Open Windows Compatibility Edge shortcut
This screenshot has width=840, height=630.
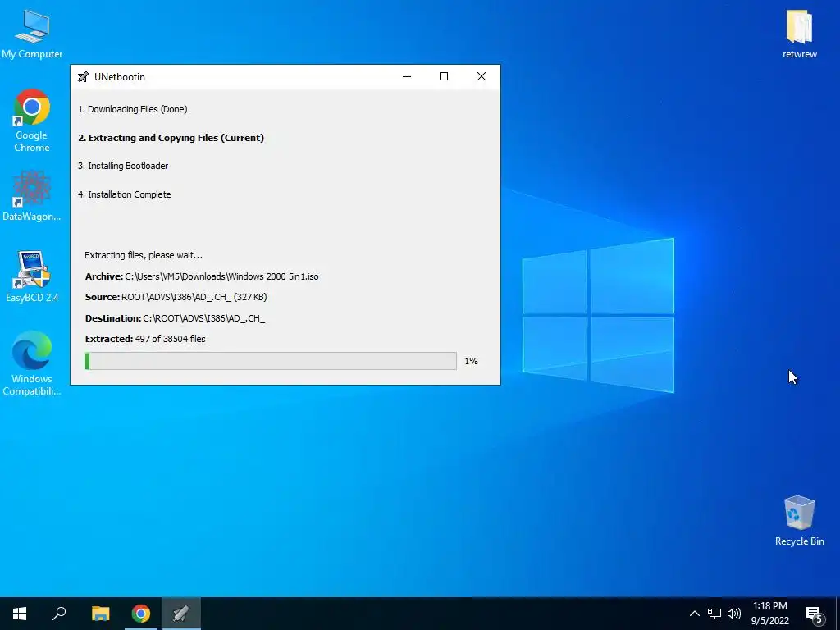tap(32, 363)
